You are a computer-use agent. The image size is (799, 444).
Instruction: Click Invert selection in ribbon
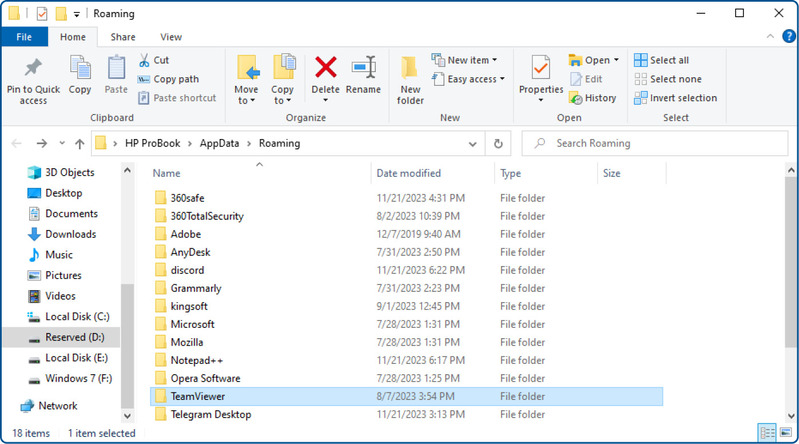click(x=676, y=98)
